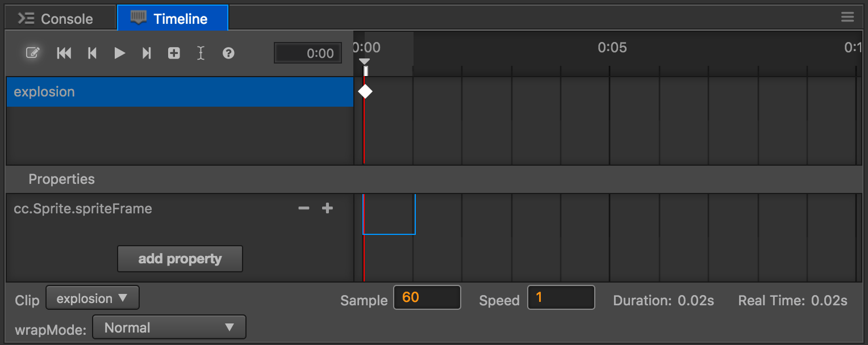
Task: Select the explosion node row
Action: [x=180, y=92]
